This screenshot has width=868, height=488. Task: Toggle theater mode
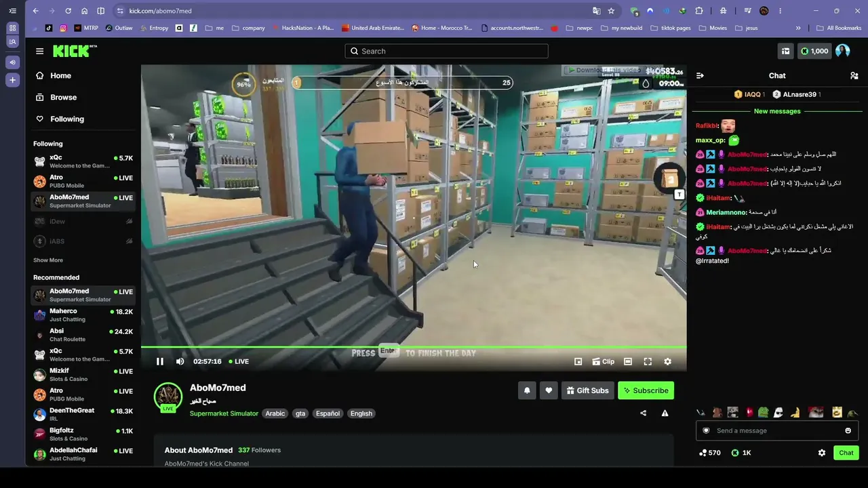628,361
